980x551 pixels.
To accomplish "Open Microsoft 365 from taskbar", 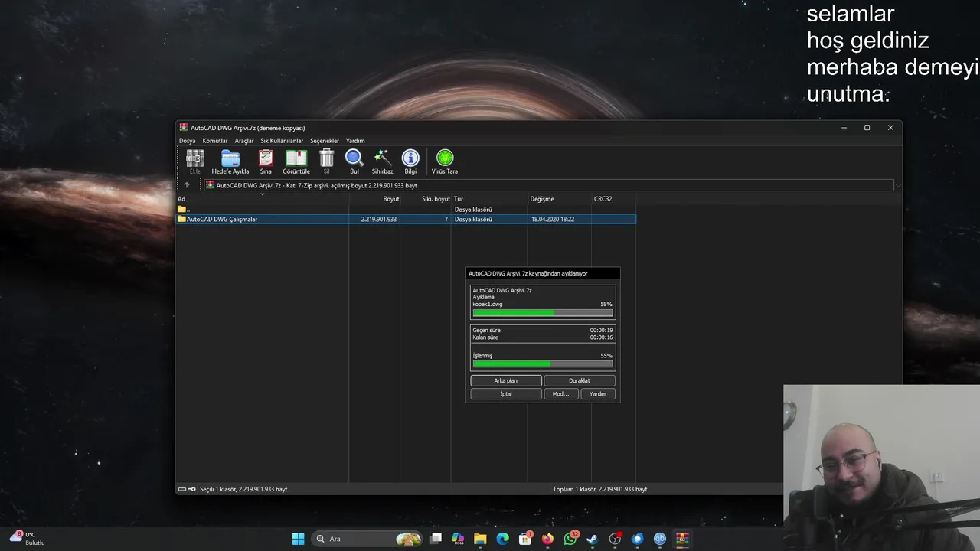I will pos(458,539).
